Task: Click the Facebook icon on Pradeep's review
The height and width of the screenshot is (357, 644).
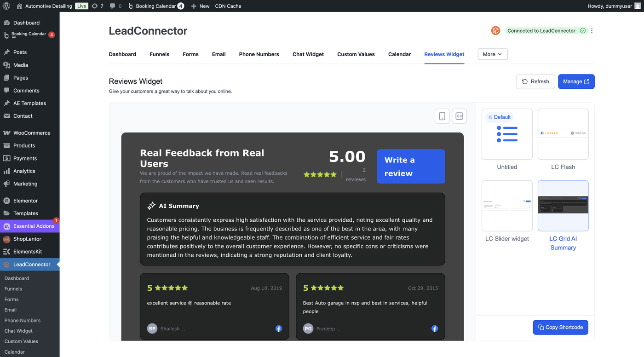Action: coord(435,328)
